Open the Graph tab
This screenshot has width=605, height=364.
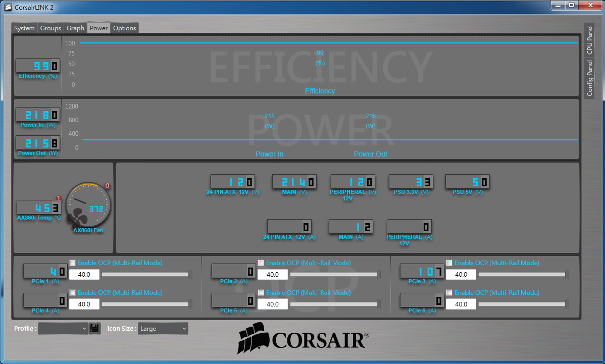(x=75, y=28)
